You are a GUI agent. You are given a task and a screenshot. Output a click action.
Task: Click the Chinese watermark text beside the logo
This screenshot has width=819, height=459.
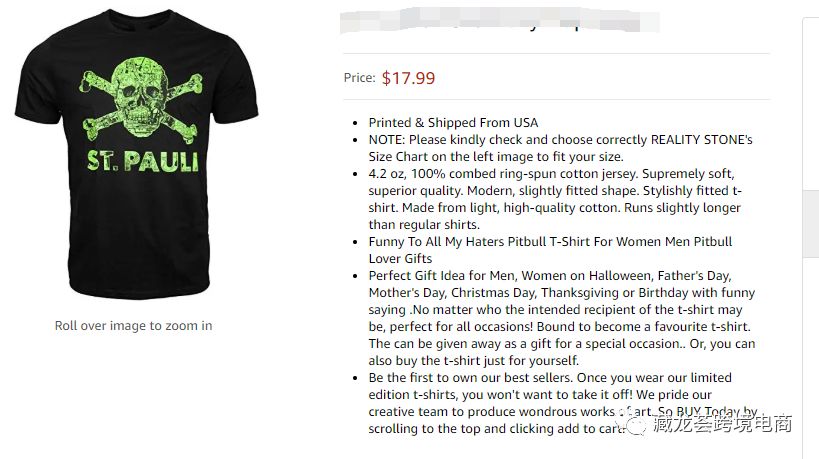tap(725, 424)
